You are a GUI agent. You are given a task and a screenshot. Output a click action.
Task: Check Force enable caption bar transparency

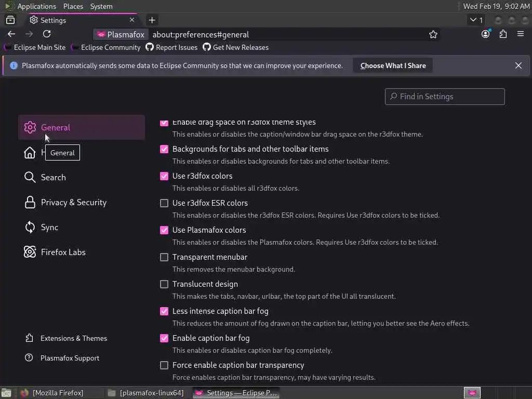(164, 365)
